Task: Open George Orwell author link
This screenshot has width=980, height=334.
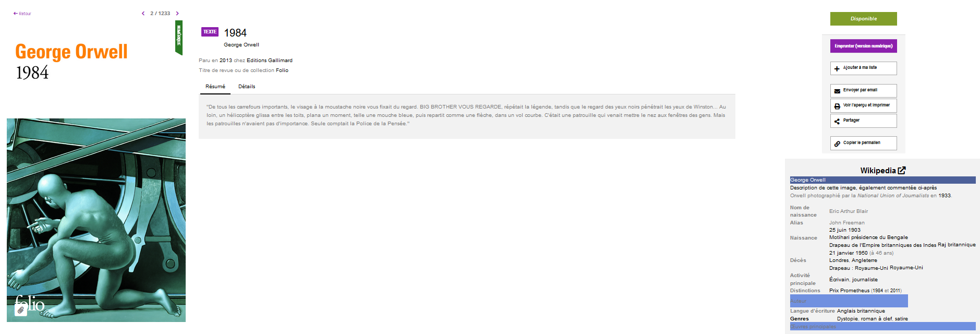Action: tap(241, 45)
